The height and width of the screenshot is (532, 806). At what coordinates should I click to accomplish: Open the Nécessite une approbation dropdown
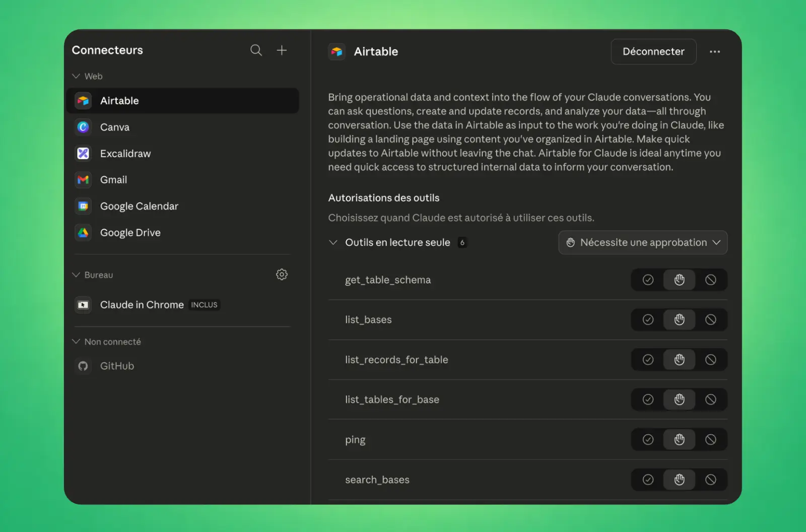[x=642, y=243]
